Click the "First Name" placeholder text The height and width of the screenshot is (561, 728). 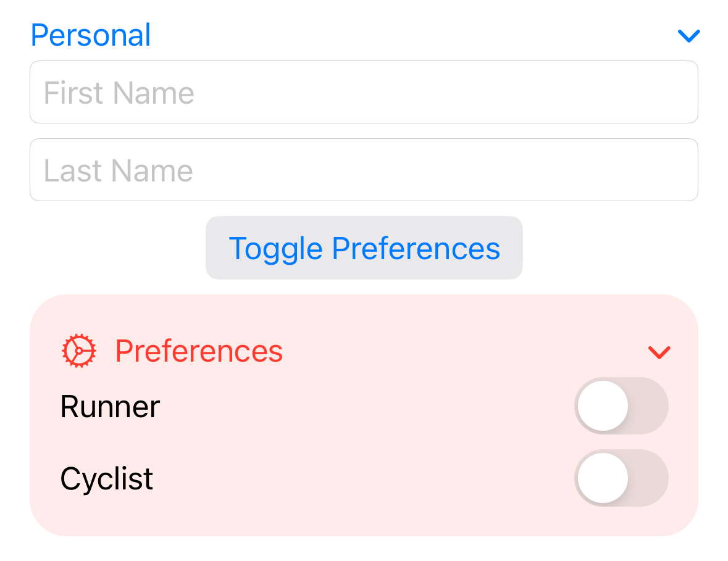tap(119, 93)
